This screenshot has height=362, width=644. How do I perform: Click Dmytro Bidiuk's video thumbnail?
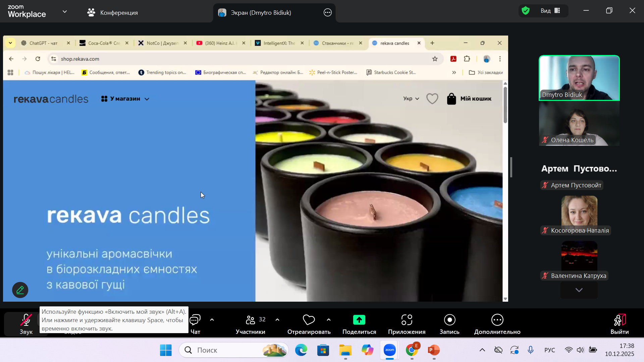click(x=579, y=78)
